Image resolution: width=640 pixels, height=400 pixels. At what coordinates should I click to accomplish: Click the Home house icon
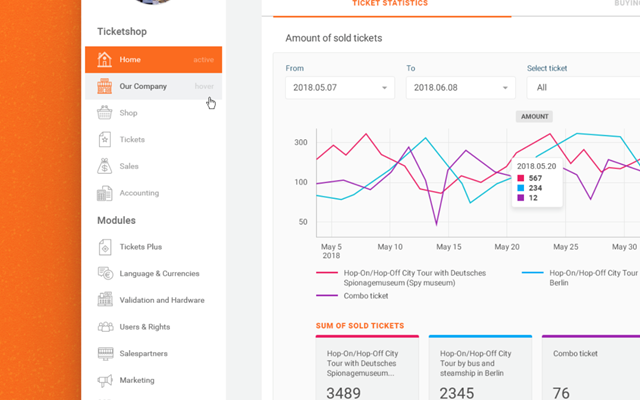[104, 60]
